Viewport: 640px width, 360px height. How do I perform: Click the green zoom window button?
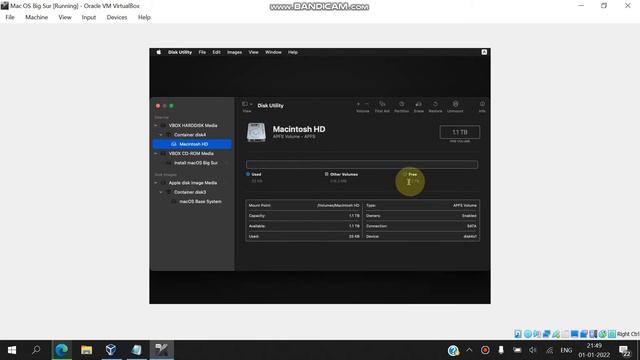(171, 106)
